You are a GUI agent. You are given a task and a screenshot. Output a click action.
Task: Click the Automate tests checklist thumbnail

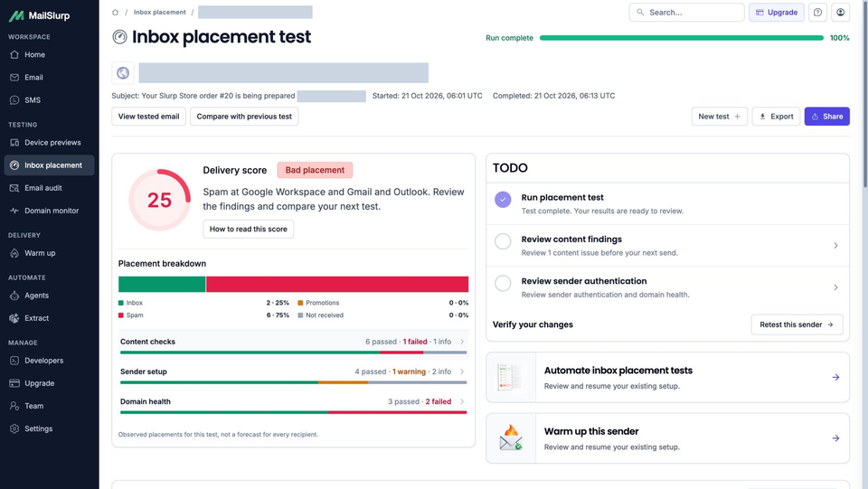(511, 377)
